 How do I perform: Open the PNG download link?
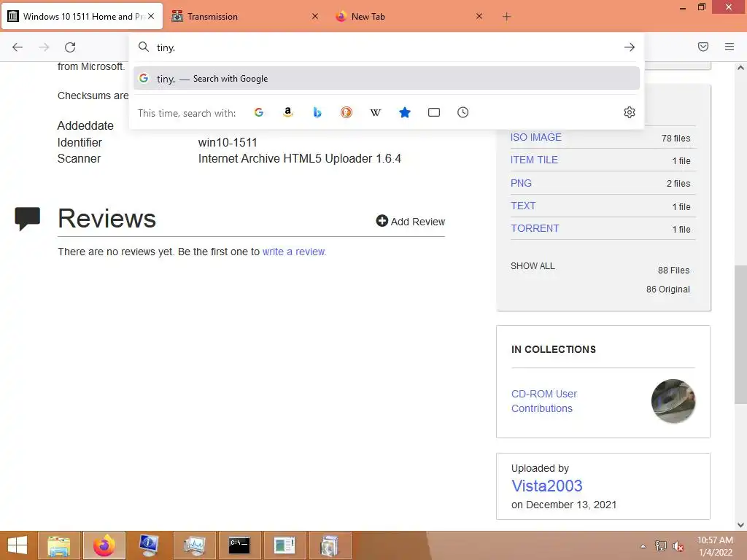[x=521, y=183]
